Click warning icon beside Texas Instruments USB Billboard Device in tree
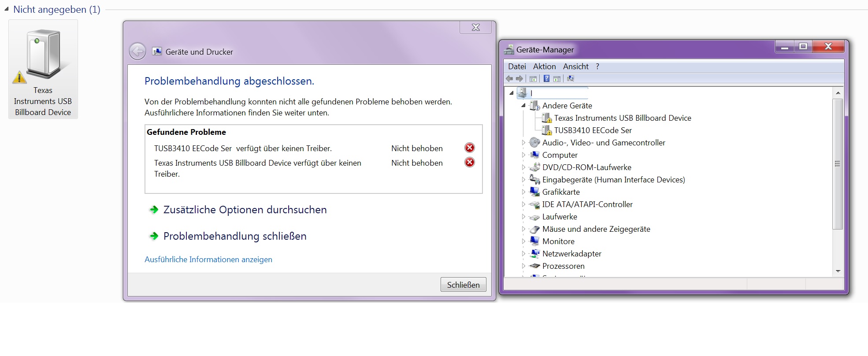Viewport: 868px width, 356px height. pyautogui.click(x=547, y=118)
